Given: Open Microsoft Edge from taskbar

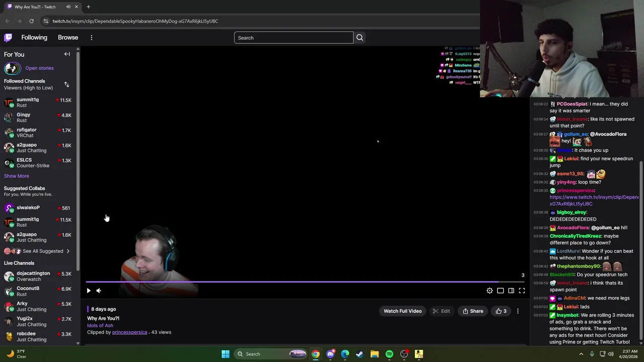Looking at the screenshot, I should point(345,354).
